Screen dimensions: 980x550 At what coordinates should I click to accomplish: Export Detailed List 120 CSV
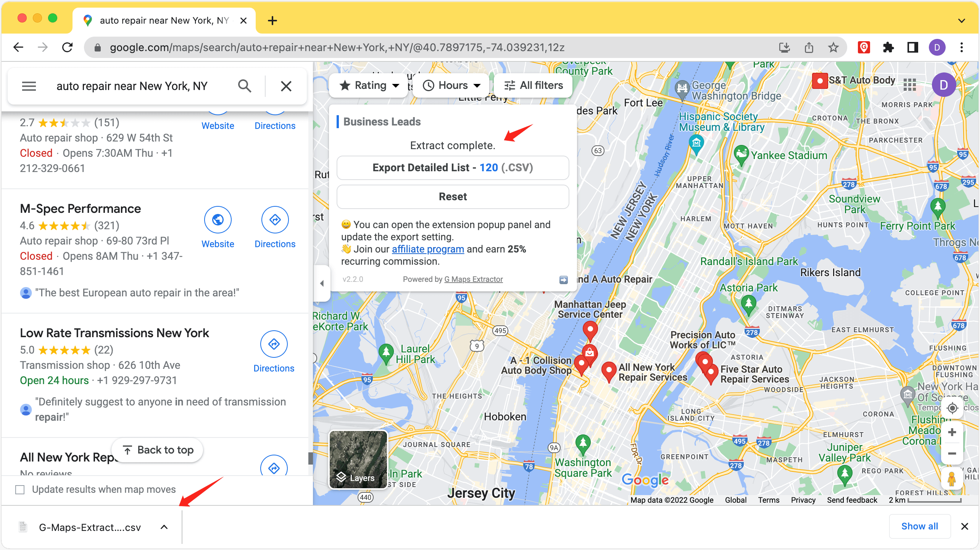(453, 167)
